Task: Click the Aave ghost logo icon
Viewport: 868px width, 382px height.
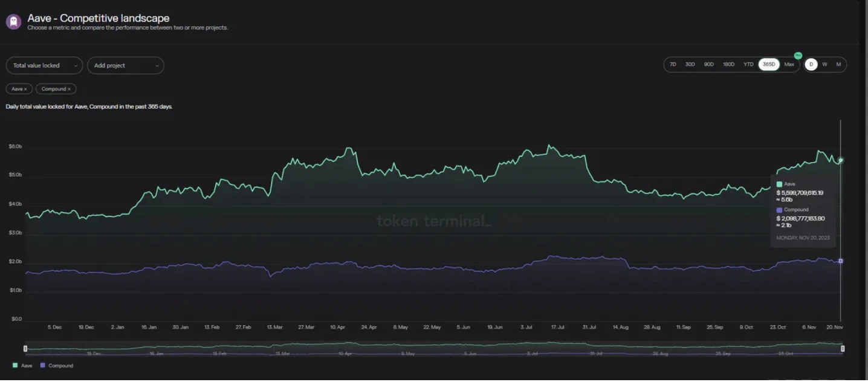Action: [13, 22]
